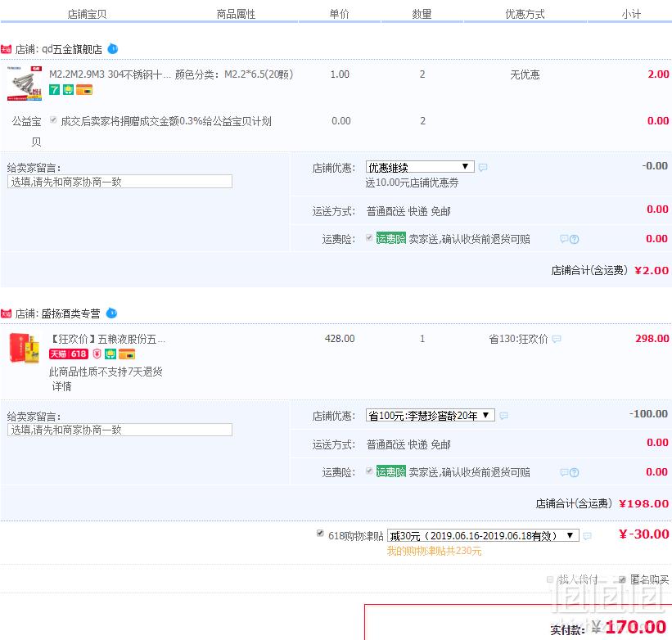Click 送10.00元店铺优惠券 text
Viewport: 672px width, 640px height.
(412, 183)
